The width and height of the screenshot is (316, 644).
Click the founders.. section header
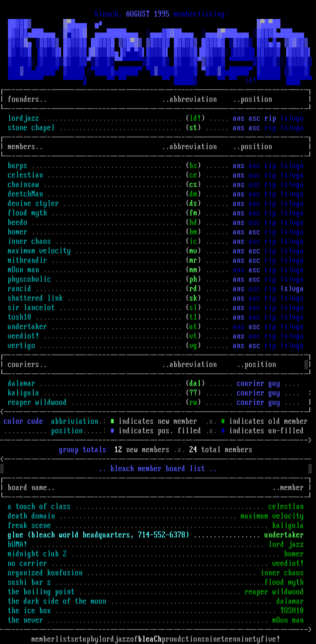point(27,100)
